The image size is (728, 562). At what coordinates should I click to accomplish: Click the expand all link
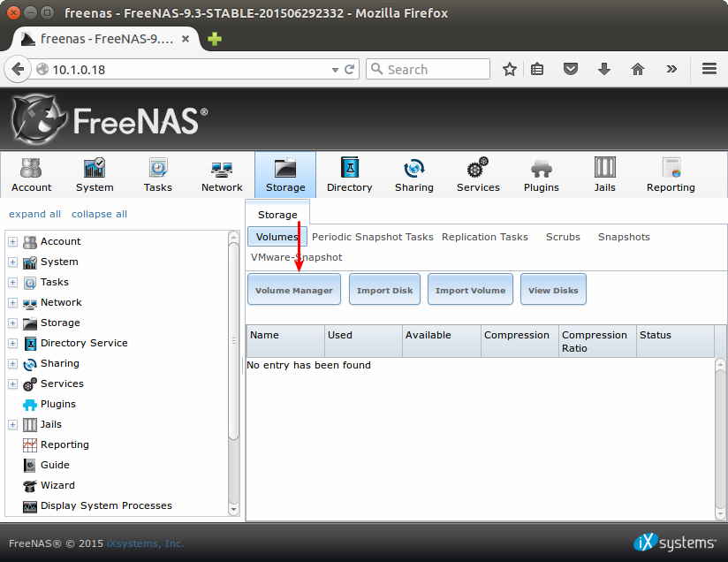click(x=34, y=214)
